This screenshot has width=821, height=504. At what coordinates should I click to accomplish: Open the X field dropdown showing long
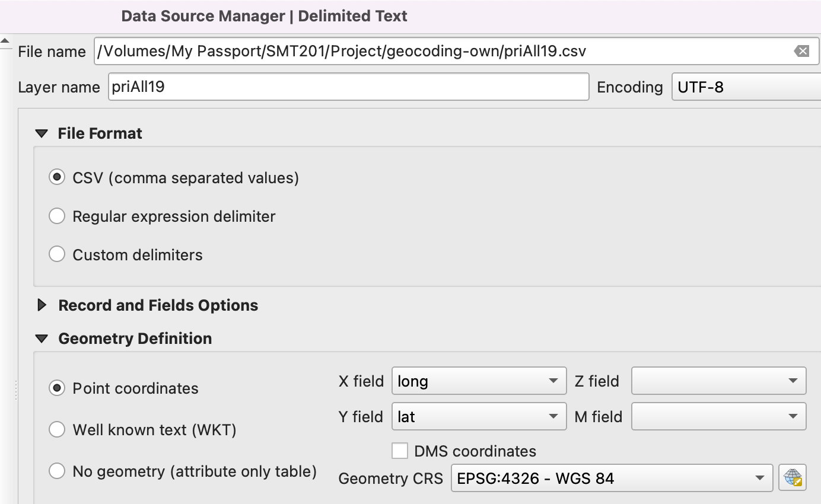[x=479, y=381]
